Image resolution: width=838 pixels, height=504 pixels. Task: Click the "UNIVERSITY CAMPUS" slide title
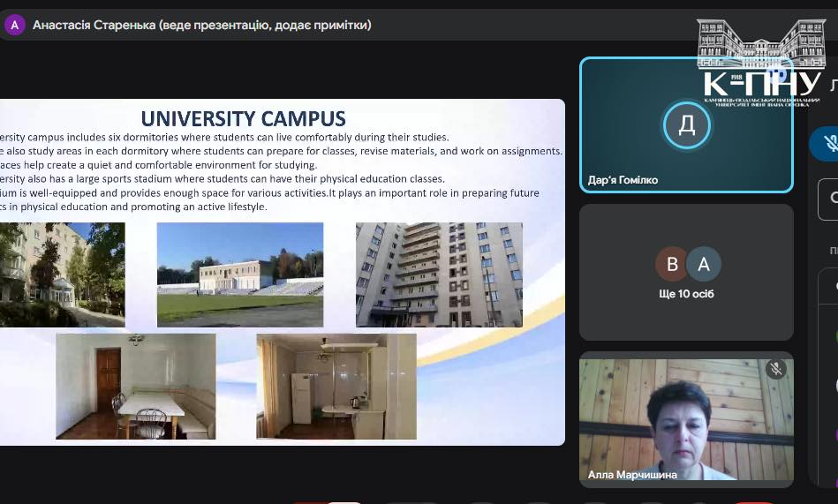click(244, 118)
